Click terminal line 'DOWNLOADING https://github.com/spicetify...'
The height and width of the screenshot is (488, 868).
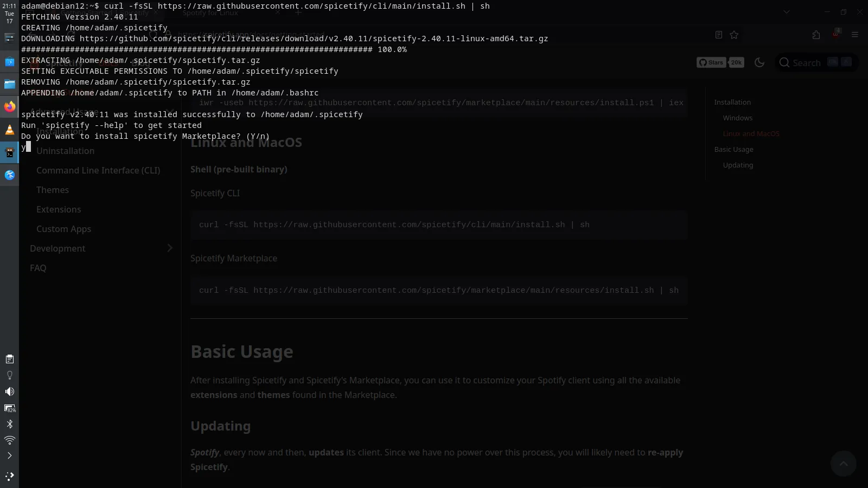pyautogui.click(x=284, y=38)
